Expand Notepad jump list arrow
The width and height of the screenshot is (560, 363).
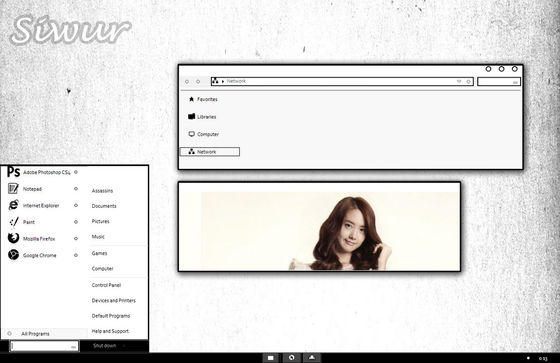point(76,189)
